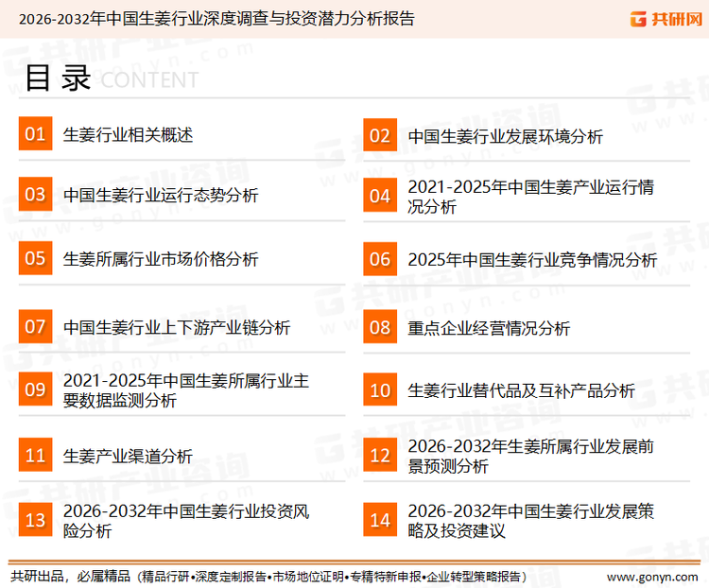
Task: Open the www.gonyn.com link in footer
Action: pos(652,578)
